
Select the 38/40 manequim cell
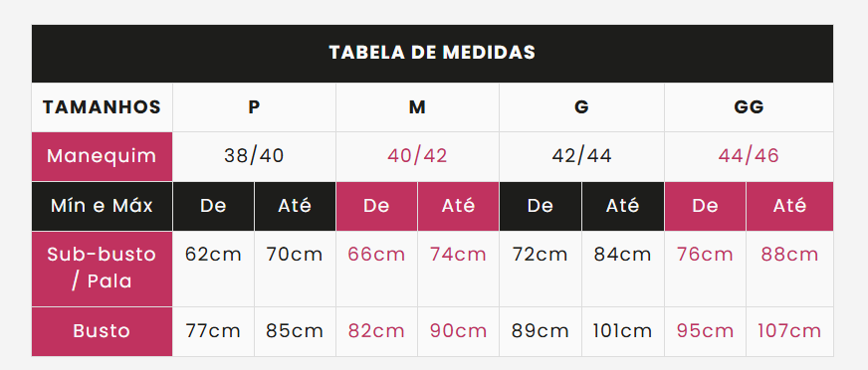[x=254, y=156]
